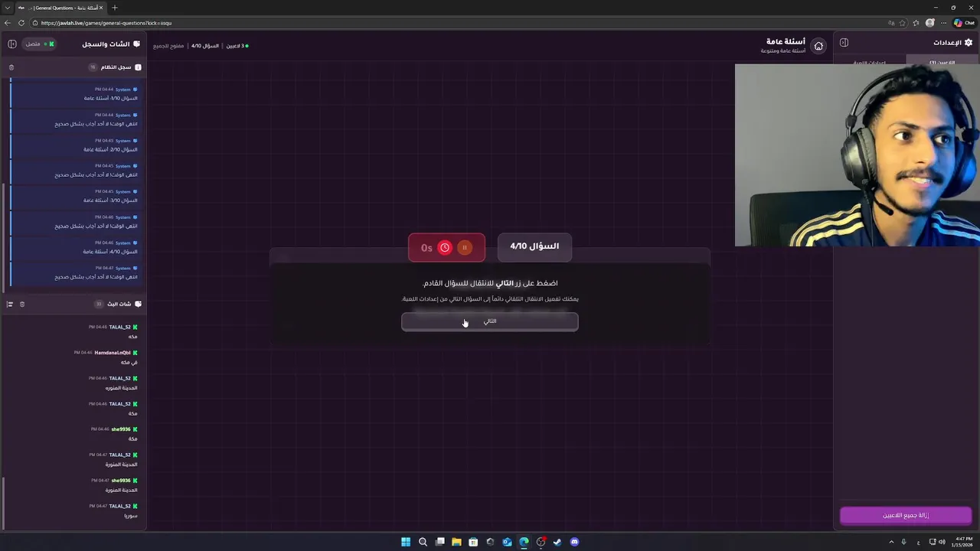Collapse the الإعدادات settings panel
The width and height of the screenshot is (980, 551).
click(844, 43)
